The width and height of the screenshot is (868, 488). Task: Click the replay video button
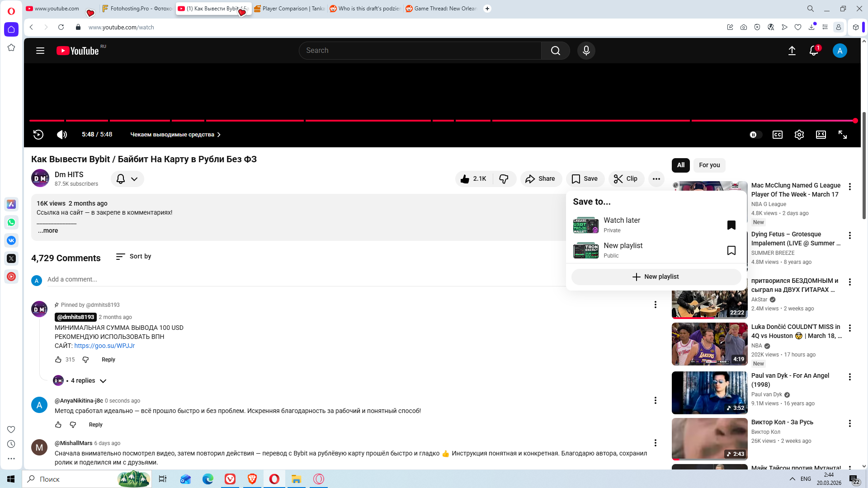(38, 135)
